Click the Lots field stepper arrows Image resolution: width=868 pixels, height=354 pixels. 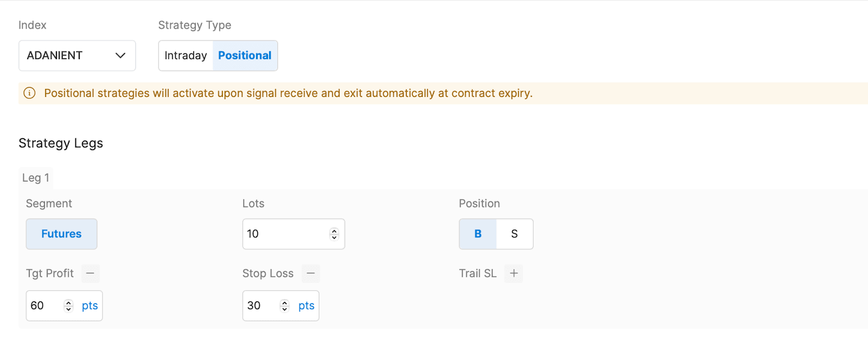pos(334,234)
